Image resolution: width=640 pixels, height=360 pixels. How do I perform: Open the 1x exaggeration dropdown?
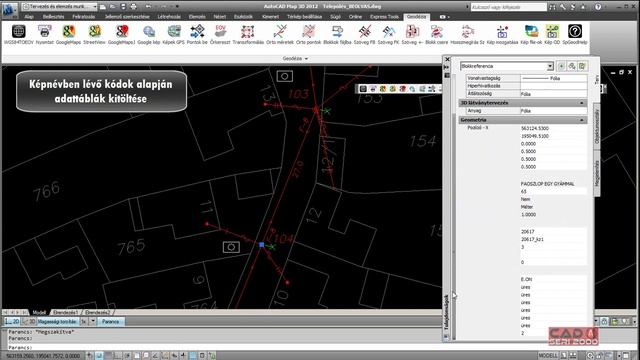(x=93, y=322)
